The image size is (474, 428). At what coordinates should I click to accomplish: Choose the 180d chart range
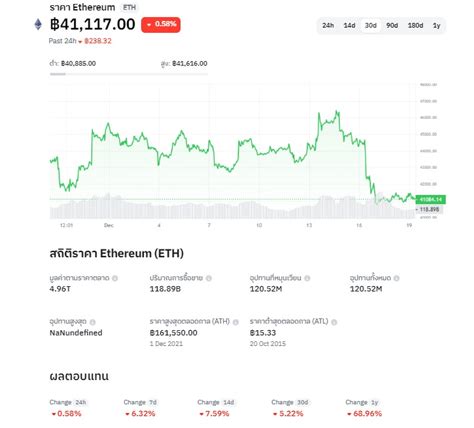tap(415, 25)
